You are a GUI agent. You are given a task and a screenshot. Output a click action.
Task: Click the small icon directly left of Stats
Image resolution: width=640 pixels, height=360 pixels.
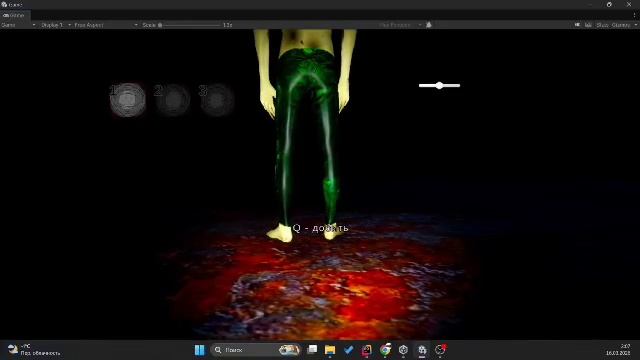(588, 25)
